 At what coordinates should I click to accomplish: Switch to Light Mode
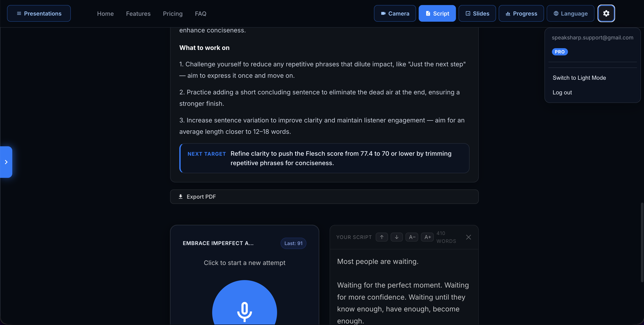(x=579, y=78)
